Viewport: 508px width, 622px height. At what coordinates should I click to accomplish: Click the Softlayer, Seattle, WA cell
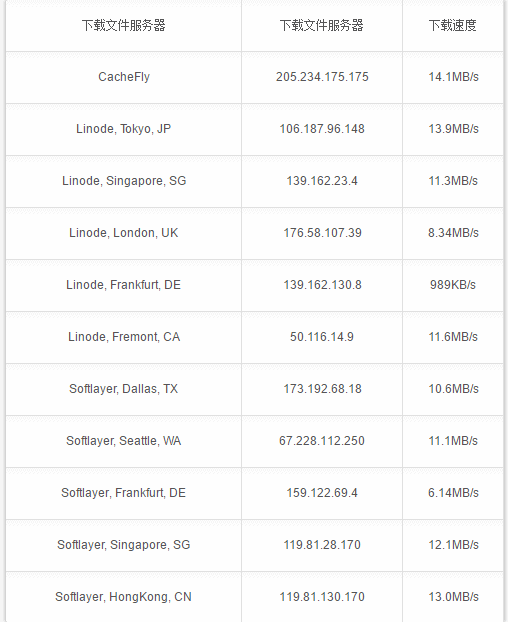click(x=124, y=441)
